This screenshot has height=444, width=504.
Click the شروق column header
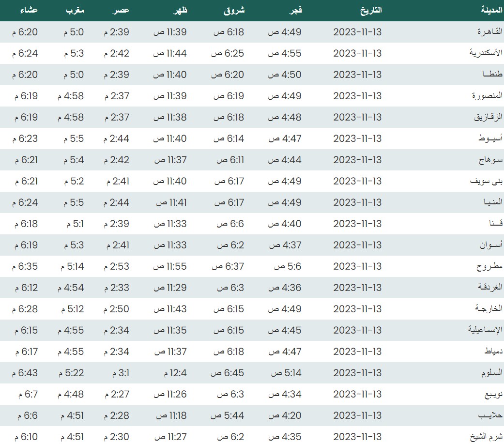pos(235,10)
